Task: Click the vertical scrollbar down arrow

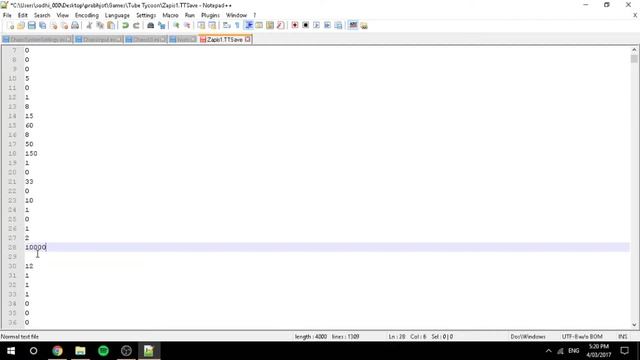Action: point(634,325)
